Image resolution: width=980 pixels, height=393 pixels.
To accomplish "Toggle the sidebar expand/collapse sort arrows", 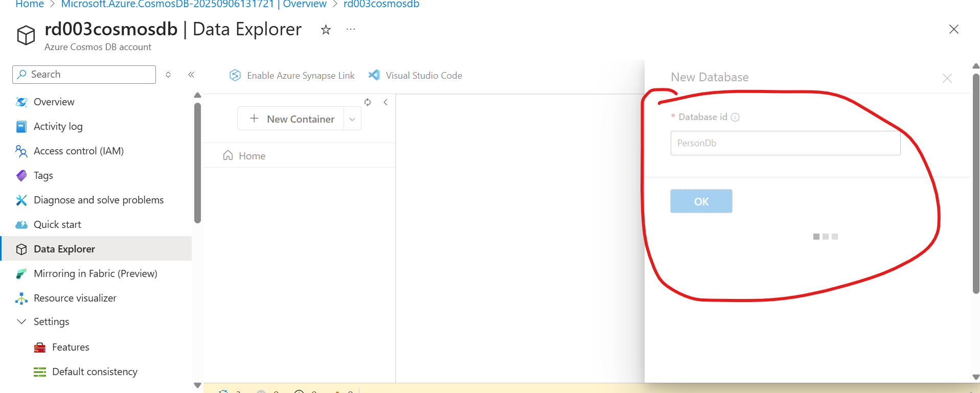I will (x=168, y=75).
